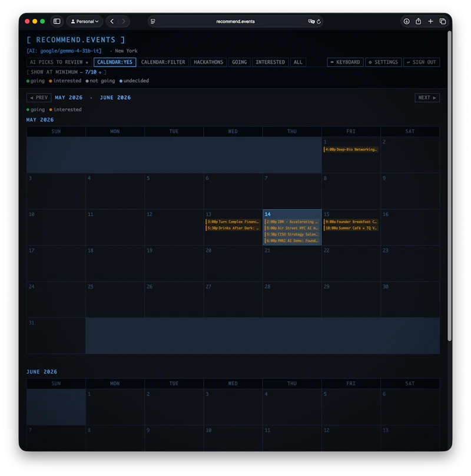Open the HACKATHONS tab
Screen dimensions: 471x476
pos(208,62)
